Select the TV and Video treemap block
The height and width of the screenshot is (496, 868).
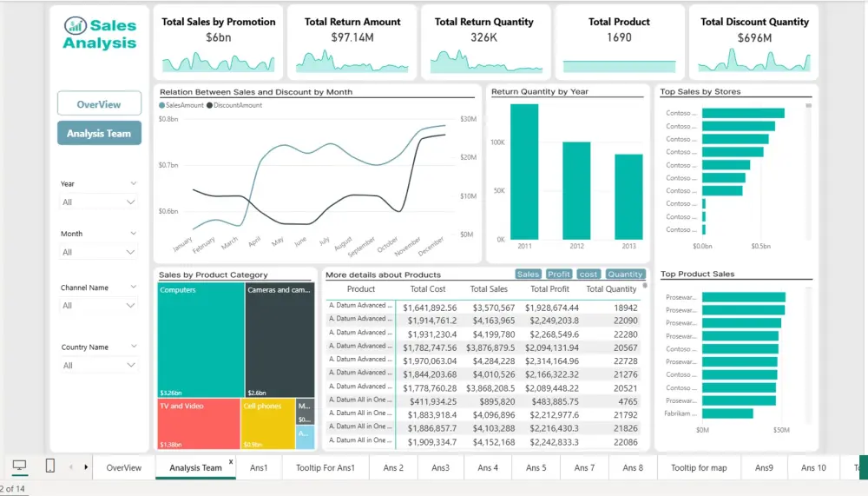199,424
